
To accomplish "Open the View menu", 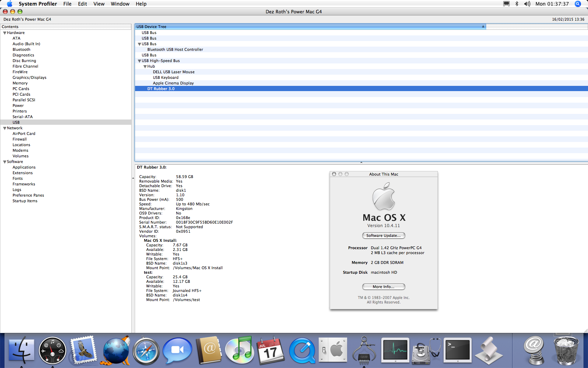I will pos(99,4).
